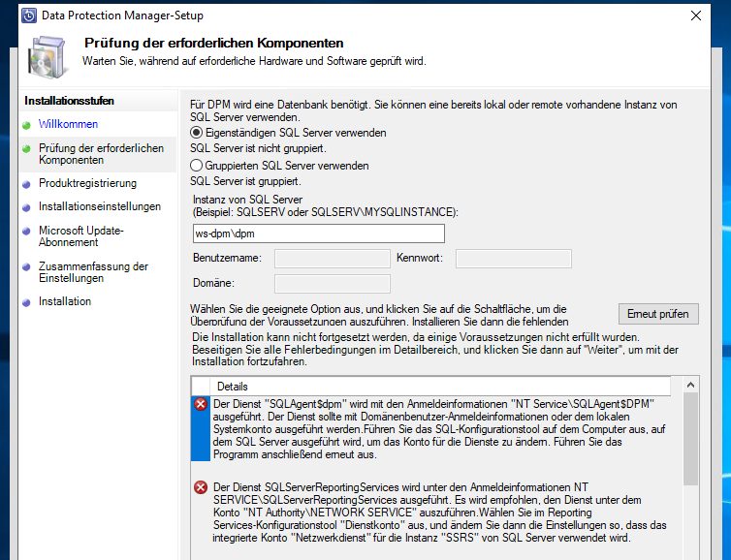Image resolution: width=731 pixels, height=560 pixels.
Task: Select the Microsoft Update-Abonnement step
Action: coord(81,236)
